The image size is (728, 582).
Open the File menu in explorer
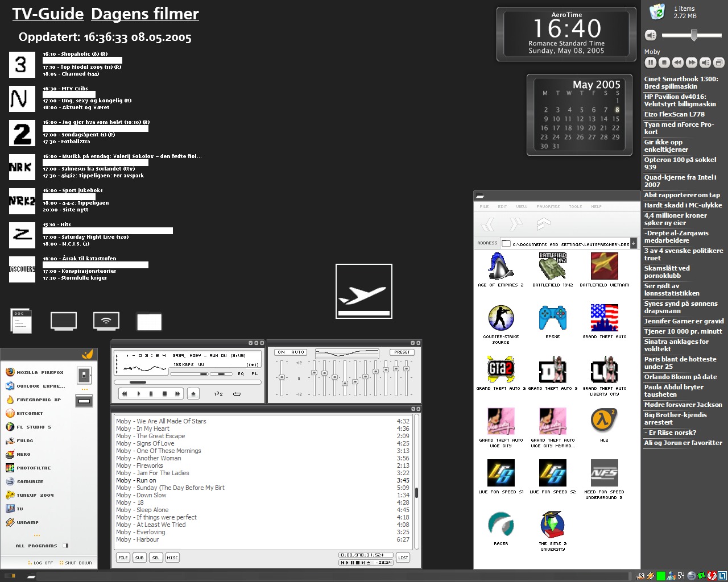coord(484,206)
